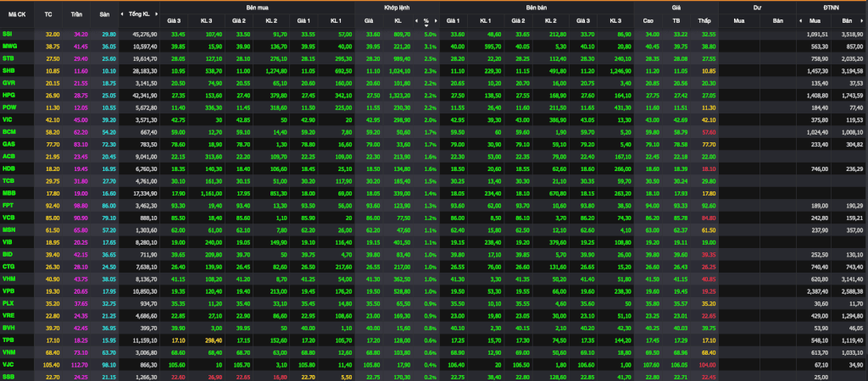The image size is (868, 381).
Task: Click SHB matched volume 1,024,10
Action: pos(400,69)
